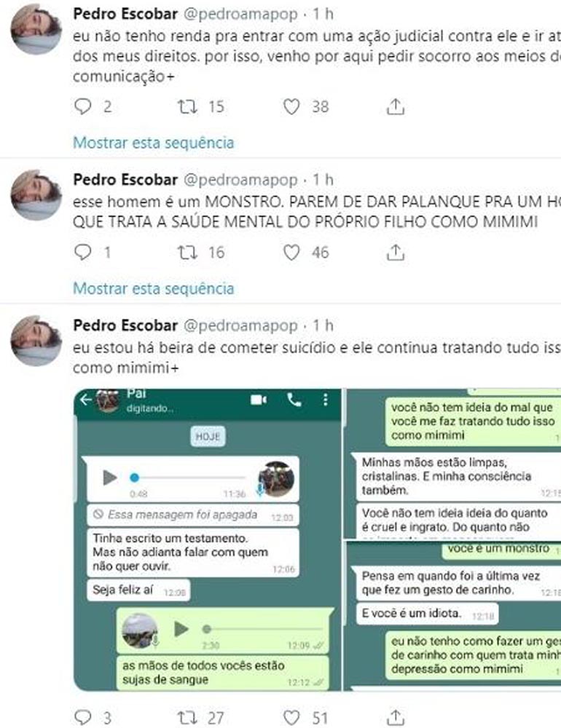Open the avatar of the second tweet

tap(36, 194)
